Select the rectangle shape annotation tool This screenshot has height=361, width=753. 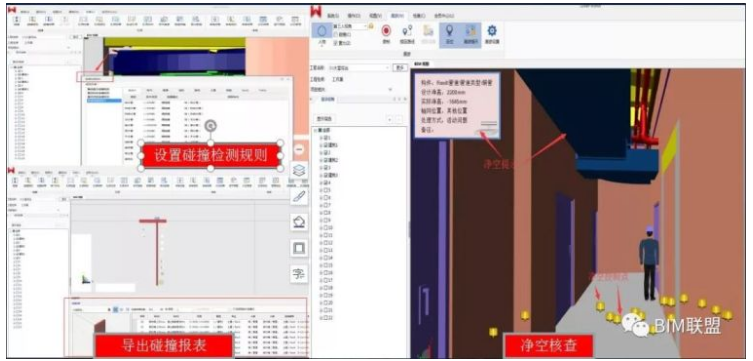[x=299, y=248]
